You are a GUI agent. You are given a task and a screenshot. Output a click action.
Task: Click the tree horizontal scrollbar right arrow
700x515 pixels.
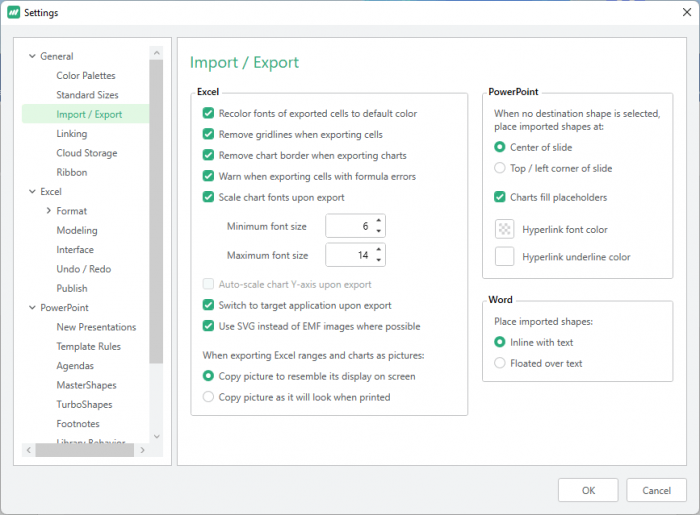pyautogui.click(x=142, y=451)
